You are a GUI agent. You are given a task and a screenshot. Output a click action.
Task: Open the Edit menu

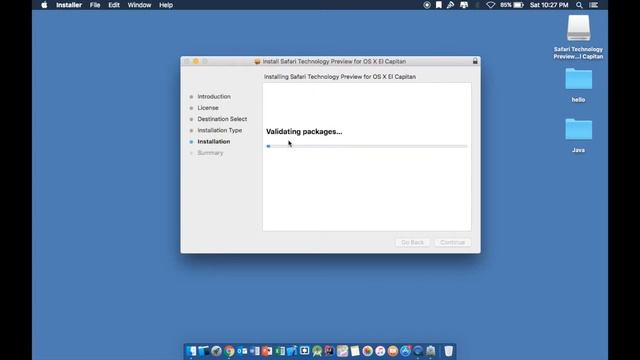tap(114, 5)
